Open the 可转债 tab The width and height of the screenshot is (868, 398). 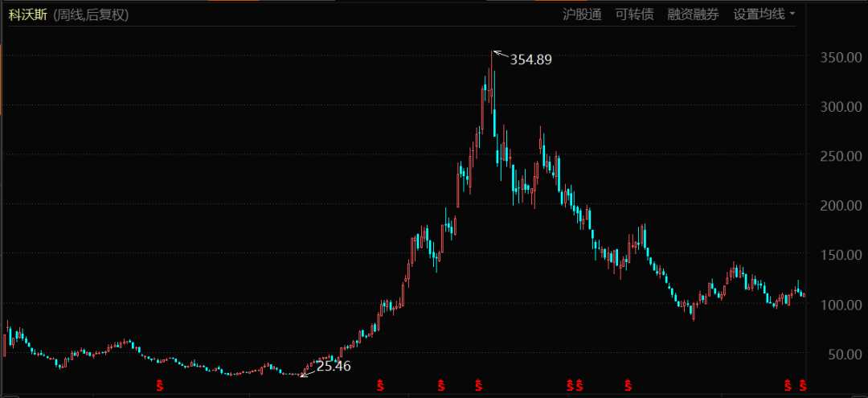coord(634,14)
